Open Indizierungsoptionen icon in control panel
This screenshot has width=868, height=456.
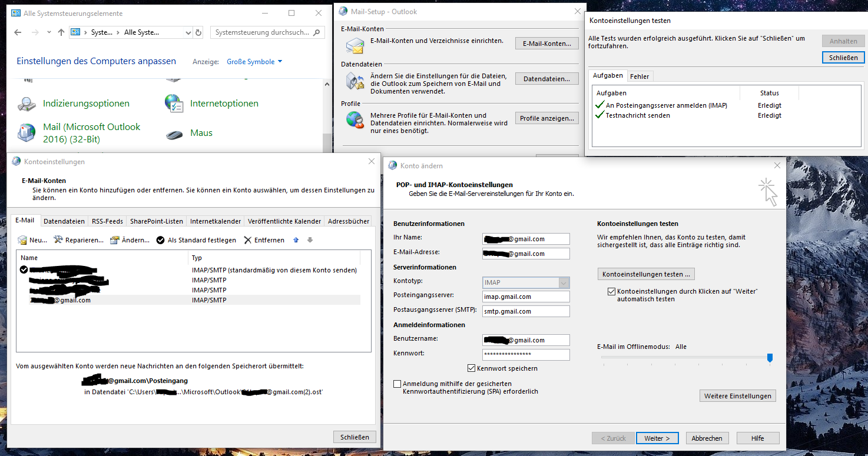(x=27, y=104)
